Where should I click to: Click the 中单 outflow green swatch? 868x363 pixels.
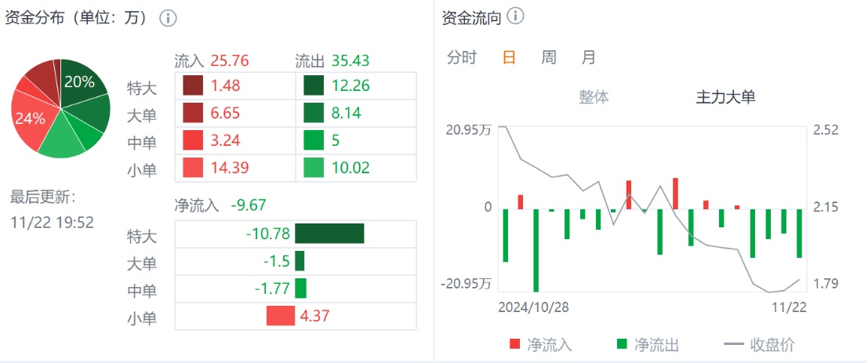coord(314,140)
